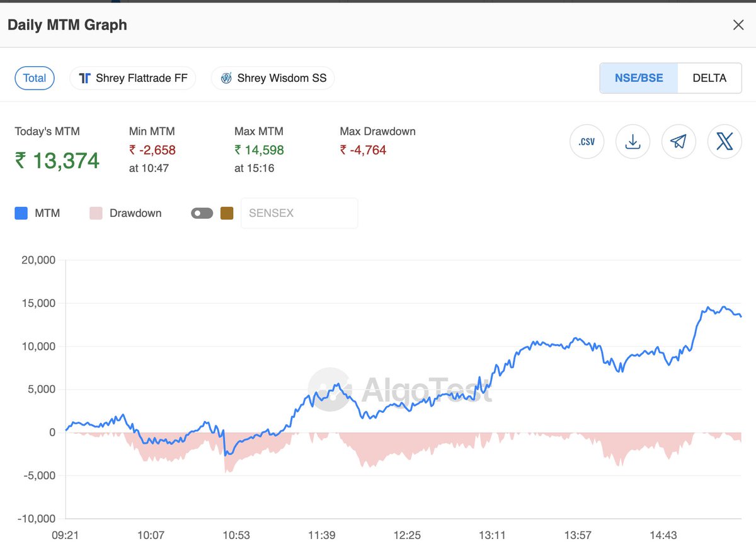This screenshot has width=756, height=556.
Task: Click the Min MTM heading
Action: (152, 131)
